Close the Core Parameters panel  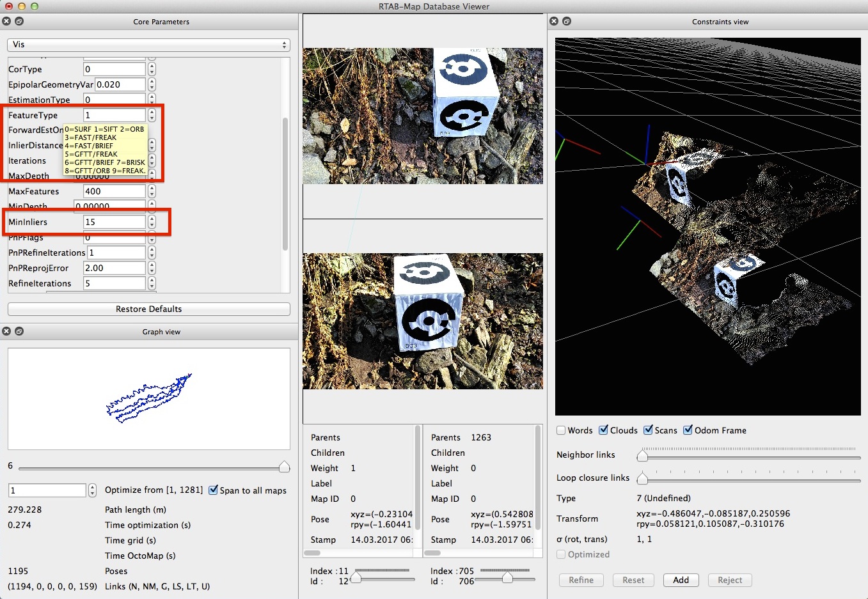point(6,21)
